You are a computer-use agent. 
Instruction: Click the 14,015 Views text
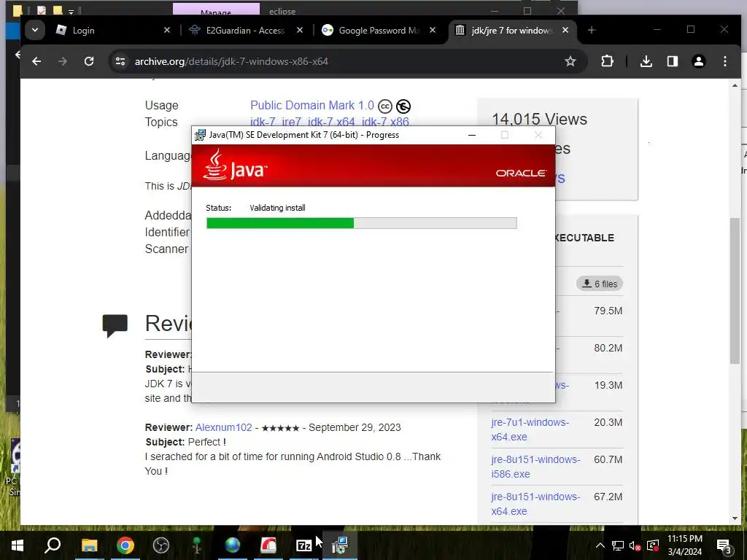coord(539,119)
